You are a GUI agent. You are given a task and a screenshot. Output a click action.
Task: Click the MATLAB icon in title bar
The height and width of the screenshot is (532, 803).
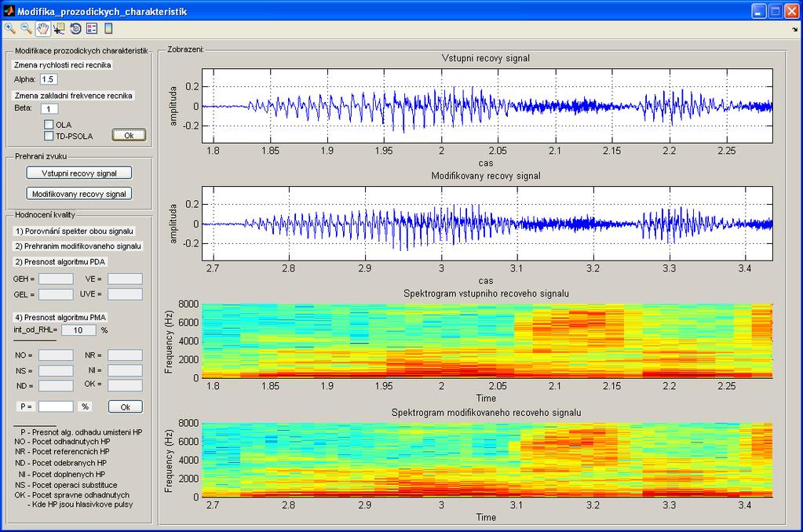tap(9, 11)
